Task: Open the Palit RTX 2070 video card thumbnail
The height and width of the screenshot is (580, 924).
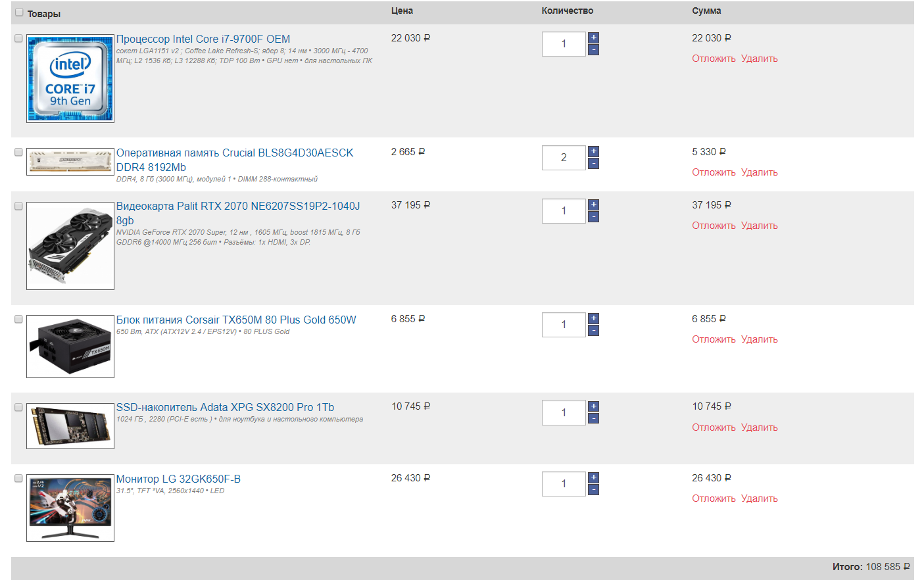Action: 70,246
